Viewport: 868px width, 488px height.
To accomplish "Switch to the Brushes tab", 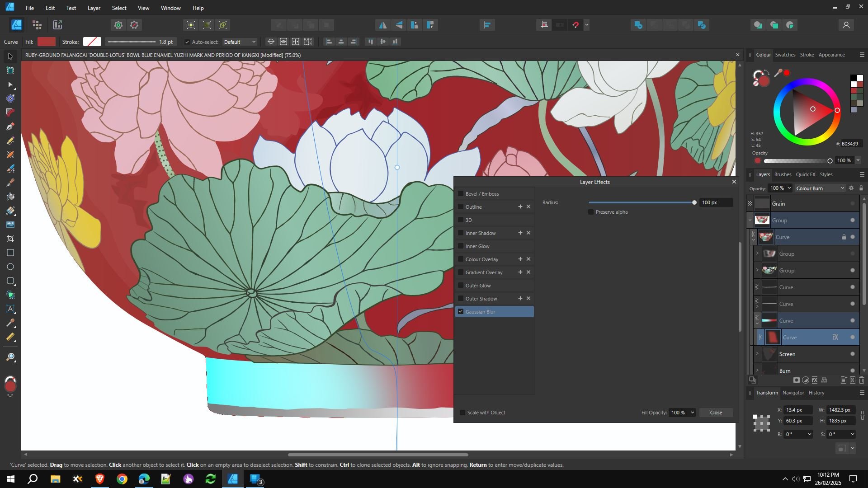I will [783, 174].
